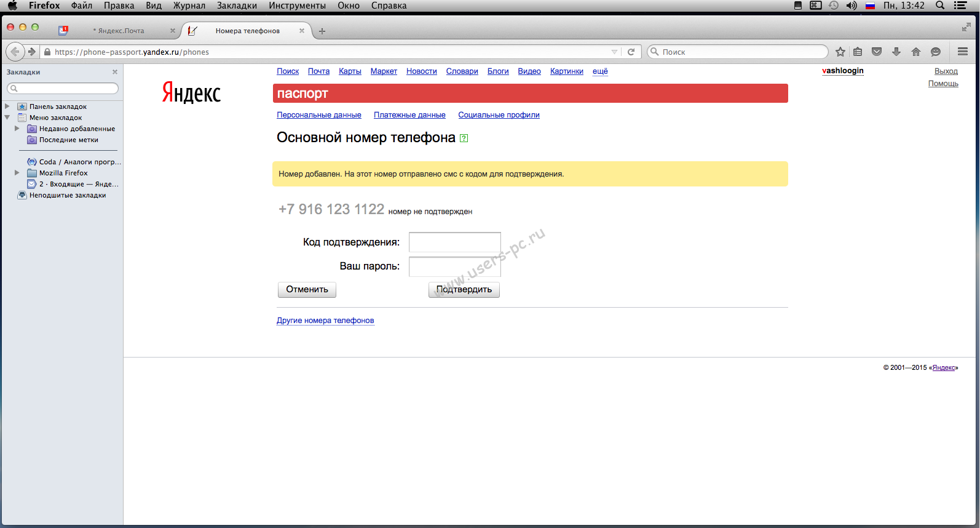Expand the Недавно добавленные folder
Image resolution: width=980 pixels, height=528 pixels.
(x=17, y=129)
